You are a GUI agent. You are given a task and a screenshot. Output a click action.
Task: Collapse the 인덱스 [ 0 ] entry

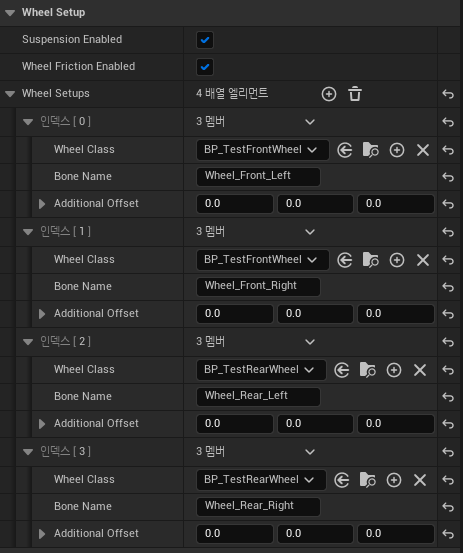pos(28,122)
